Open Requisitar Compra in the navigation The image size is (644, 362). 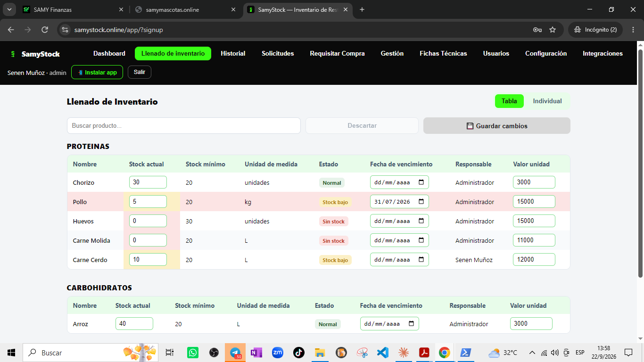pyautogui.click(x=337, y=54)
